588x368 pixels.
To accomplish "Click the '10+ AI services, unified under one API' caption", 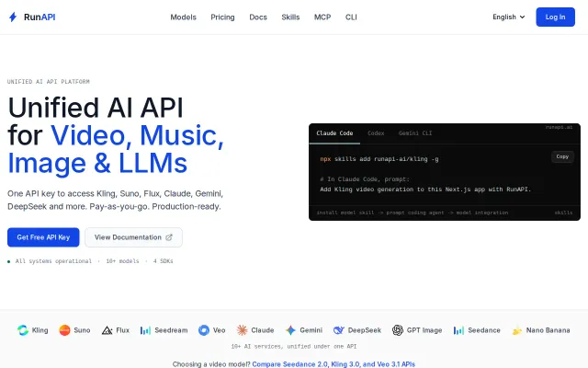I will [x=294, y=346].
